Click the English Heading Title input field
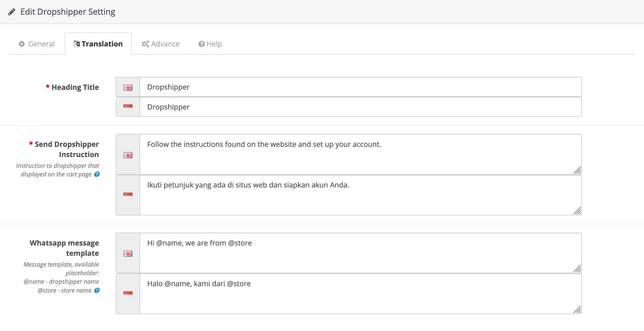Screen dimensions: 644x331 360,87
